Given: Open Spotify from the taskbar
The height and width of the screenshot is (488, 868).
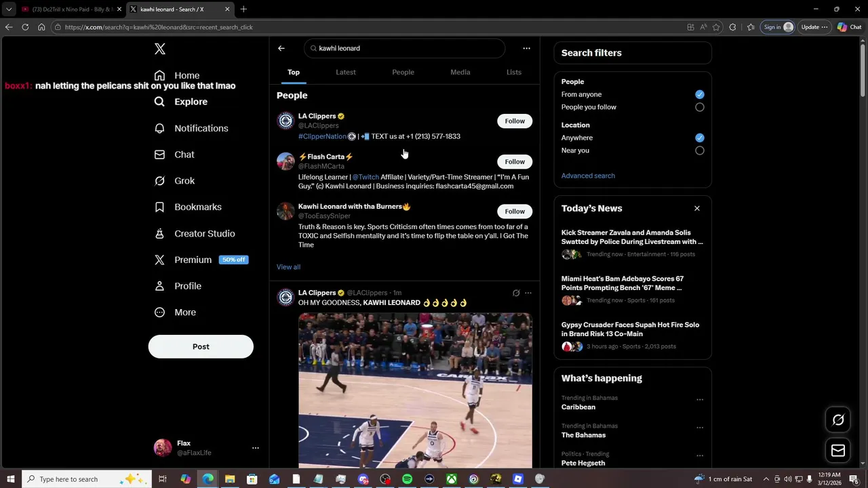Looking at the screenshot, I should pos(407,479).
